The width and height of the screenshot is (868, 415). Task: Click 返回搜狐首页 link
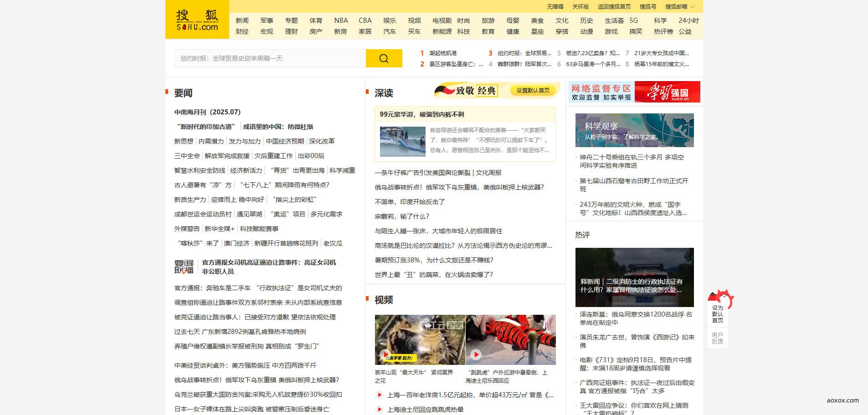tap(614, 7)
